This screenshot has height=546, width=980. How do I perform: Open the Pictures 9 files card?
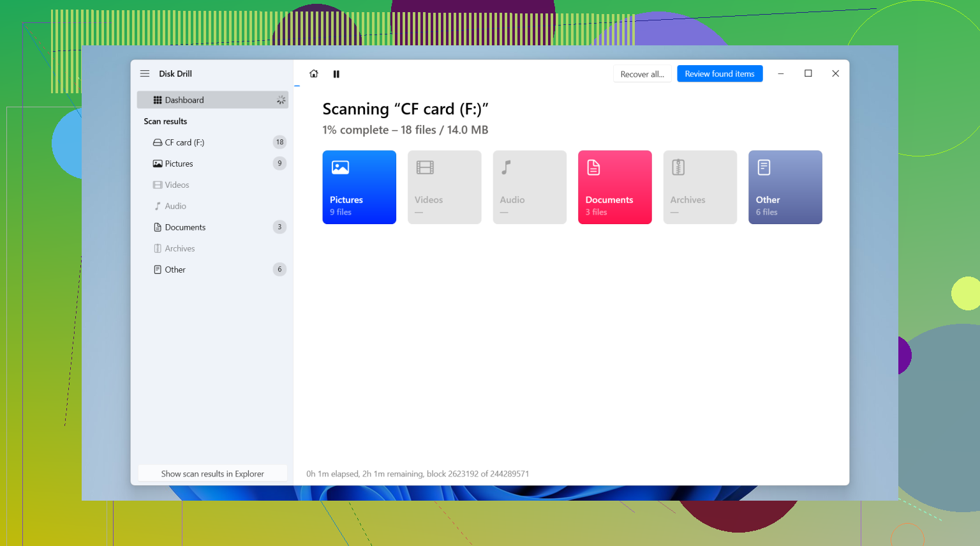(x=359, y=187)
